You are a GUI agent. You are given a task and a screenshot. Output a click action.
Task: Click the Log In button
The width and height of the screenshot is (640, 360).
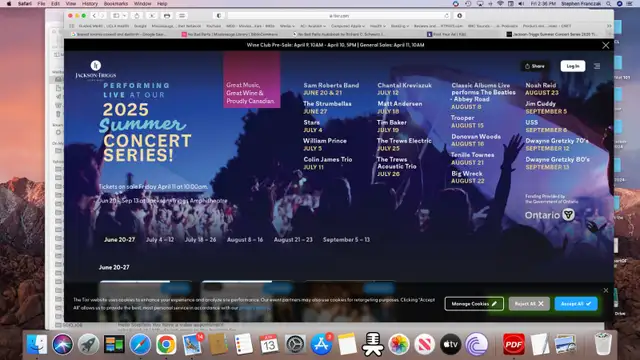tap(573, 66)
